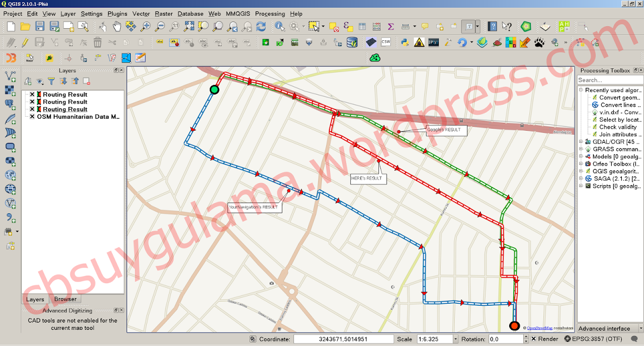
Task: Toggle the Text Annotation tool button
Action: tap(468, 26)
